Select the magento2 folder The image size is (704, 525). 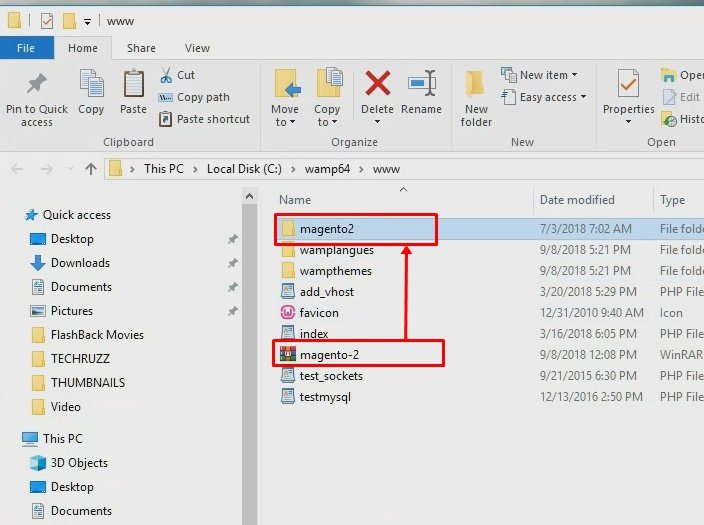click(x=327, y=229)
